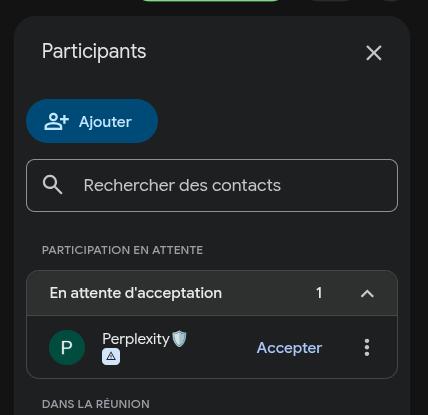Close the Participants panel with the X
The height and width of the screenshot is (415, 428).
[374, 53]
